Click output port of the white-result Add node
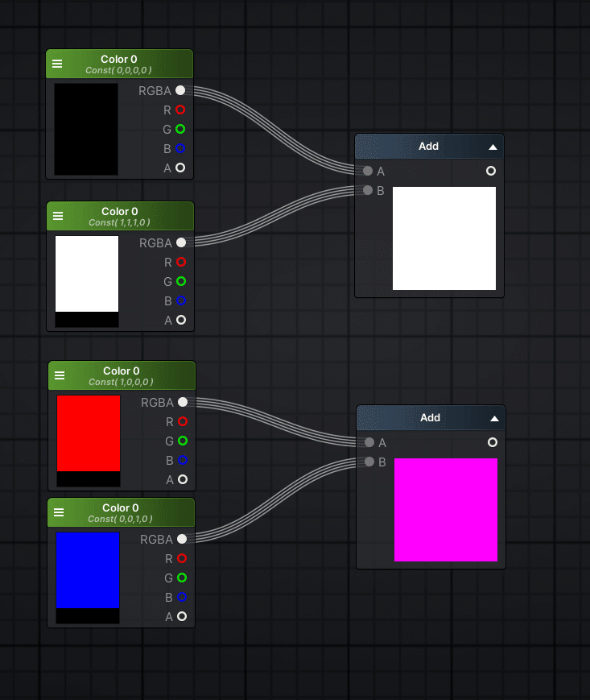This screenshot has width=590, height=700. point(490,171)
